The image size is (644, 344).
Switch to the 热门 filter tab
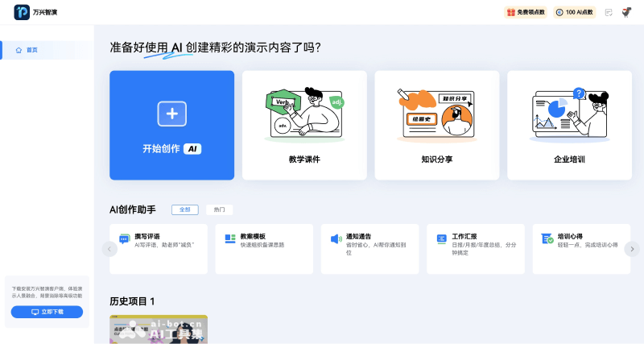coord(219,209)
